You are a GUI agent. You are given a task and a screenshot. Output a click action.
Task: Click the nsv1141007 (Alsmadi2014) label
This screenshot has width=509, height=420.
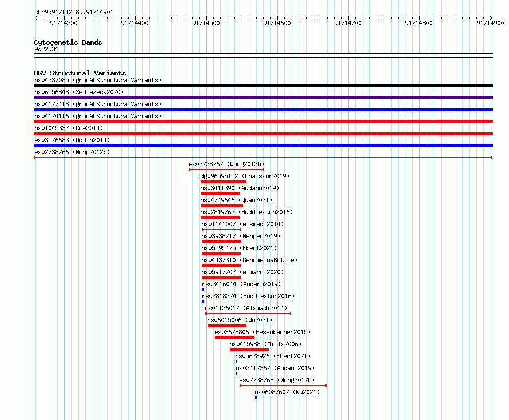click(242, 224)
